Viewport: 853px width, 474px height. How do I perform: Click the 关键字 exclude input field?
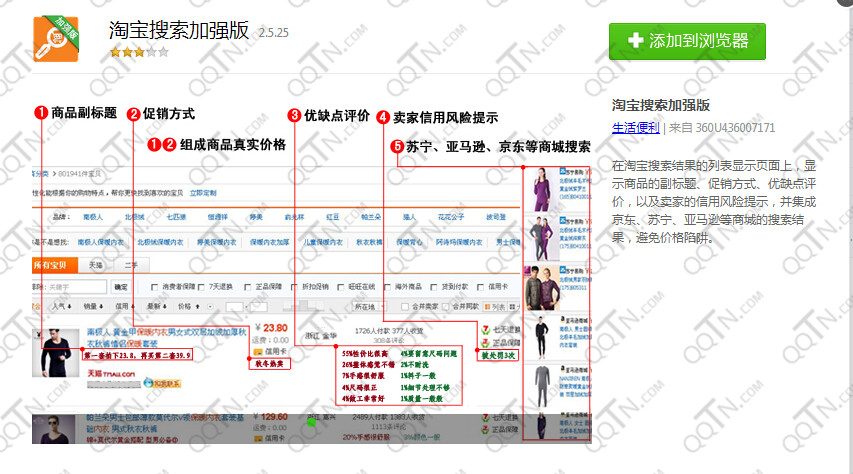[75, 287]
